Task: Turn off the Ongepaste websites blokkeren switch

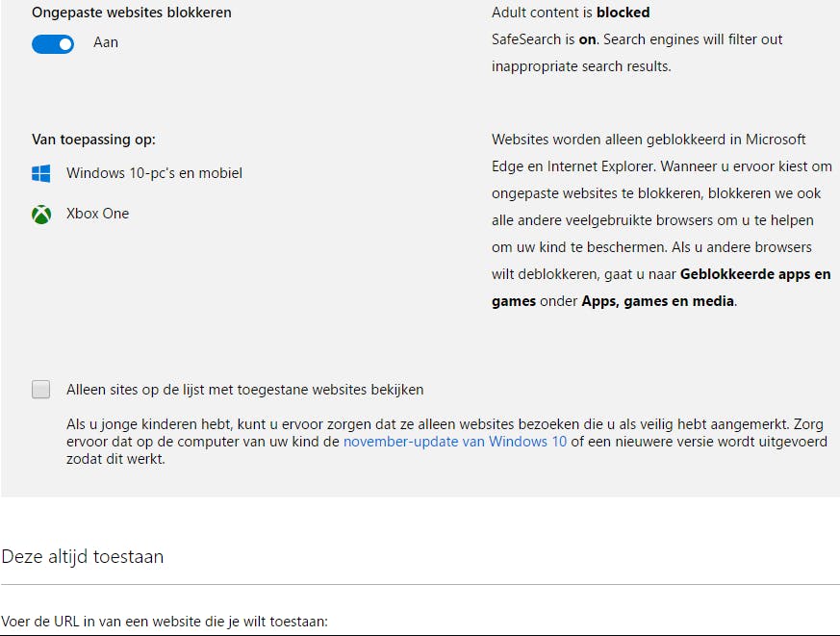Action: coord(53,43)
